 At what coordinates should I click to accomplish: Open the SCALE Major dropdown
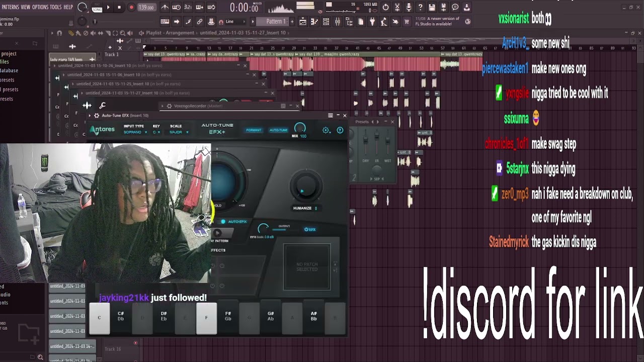coord(179,132)
